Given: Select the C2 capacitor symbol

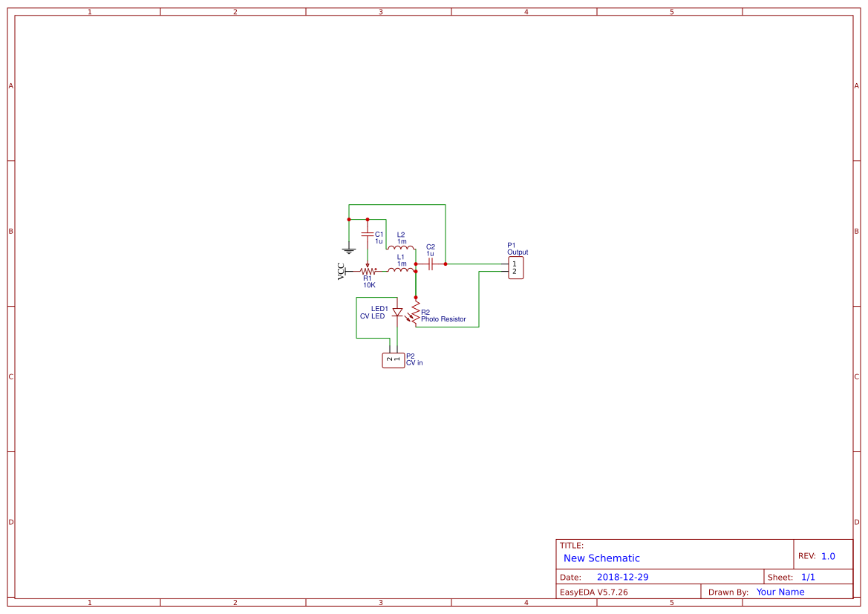Looking at the screenshot, I should (431, 263).
